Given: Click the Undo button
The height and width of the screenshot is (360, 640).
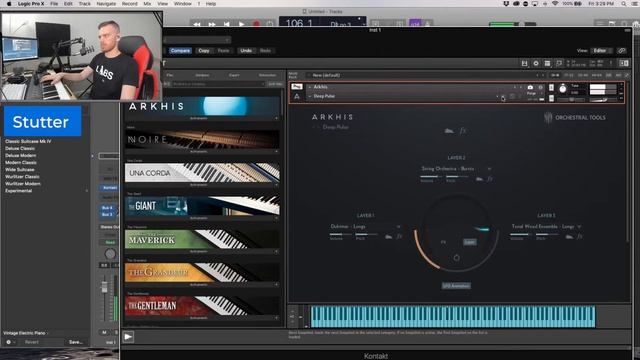Looking at the screenshot, I should click(x=246, y=51).
